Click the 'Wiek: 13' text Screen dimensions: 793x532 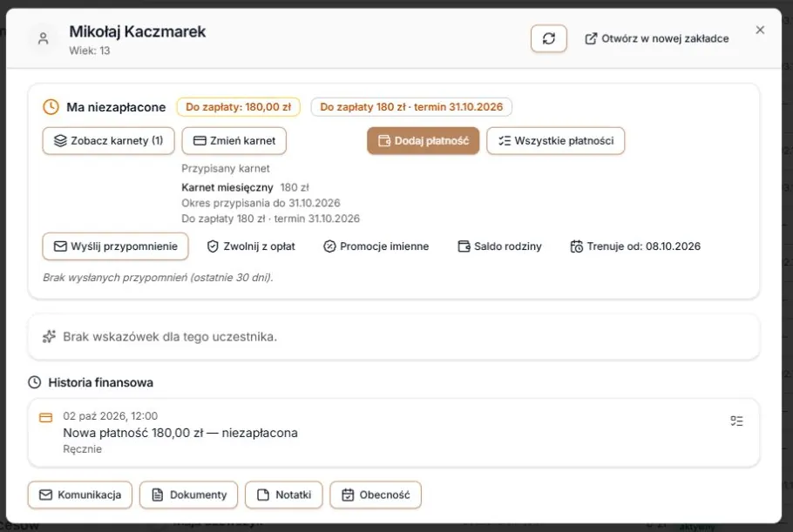[90, 51]
